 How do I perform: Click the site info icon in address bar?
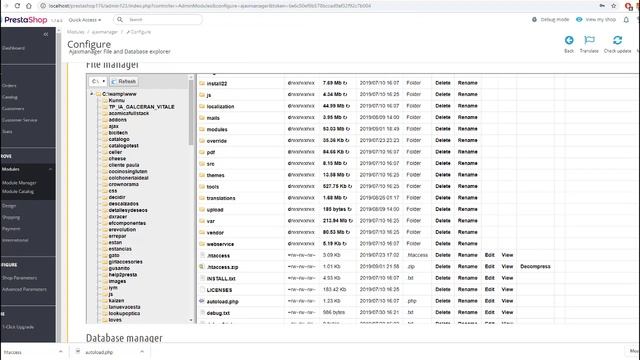pyautogui.click(x=43, y=6)
